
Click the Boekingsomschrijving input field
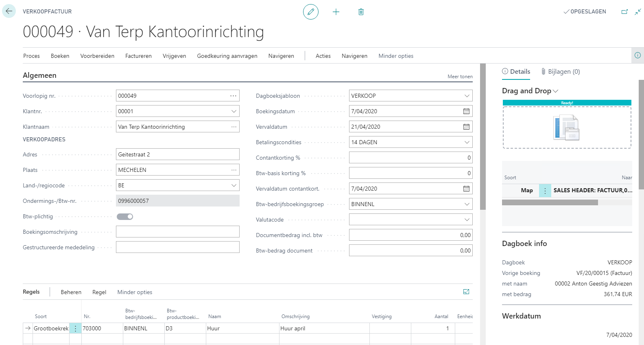(x=177, y=232)
